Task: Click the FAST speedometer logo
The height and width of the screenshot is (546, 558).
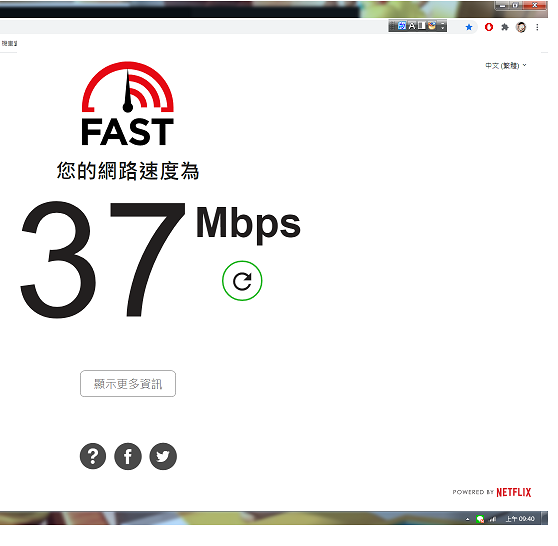Action: coord(128,103)
